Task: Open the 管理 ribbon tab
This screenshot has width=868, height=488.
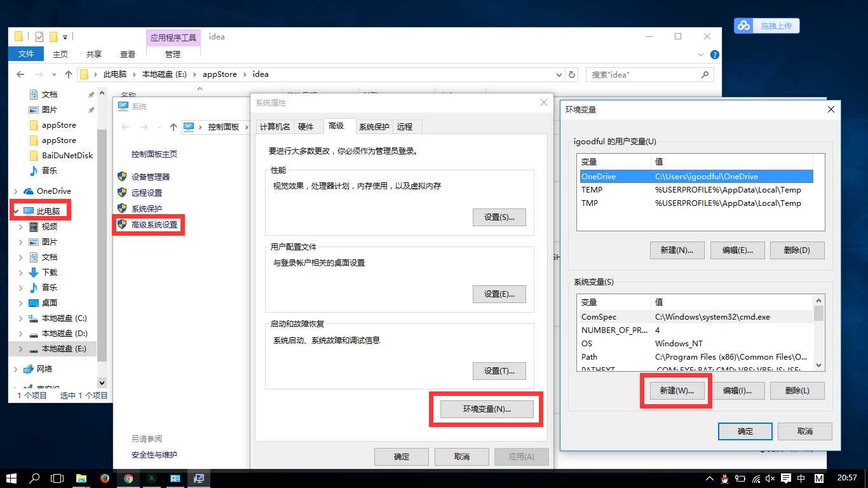Action: tap(173, 54)
